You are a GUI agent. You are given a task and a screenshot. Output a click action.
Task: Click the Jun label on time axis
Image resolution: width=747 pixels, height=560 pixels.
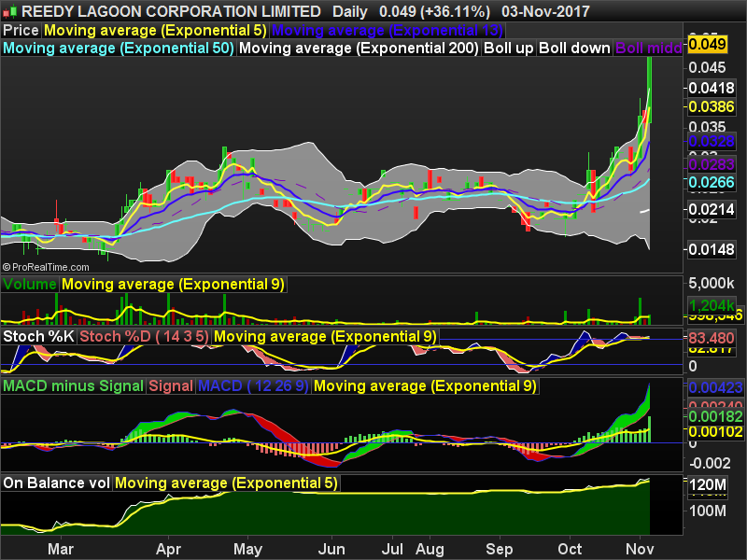tap(331, 549)
